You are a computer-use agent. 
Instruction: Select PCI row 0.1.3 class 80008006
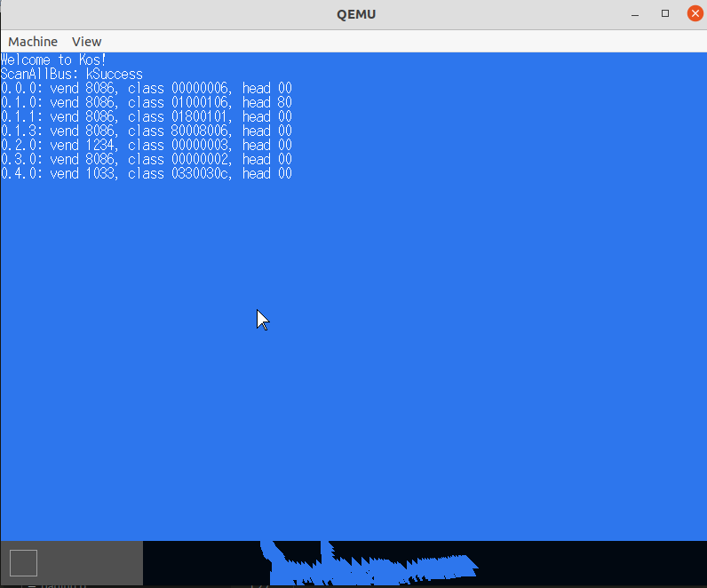(147, 131)
